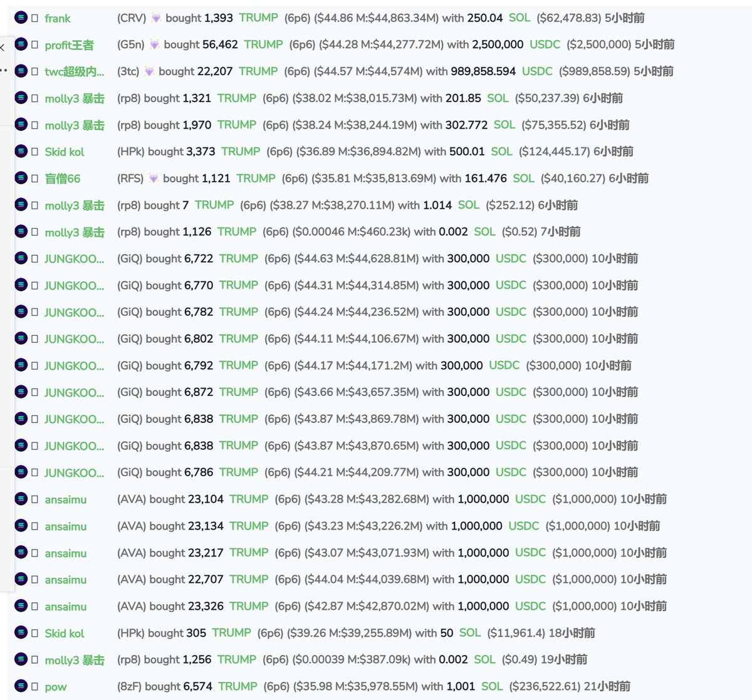Click Solana icon on JUNGKOO 6,872 row
This screenshot has width=752, height=700.
pos(21,392)
